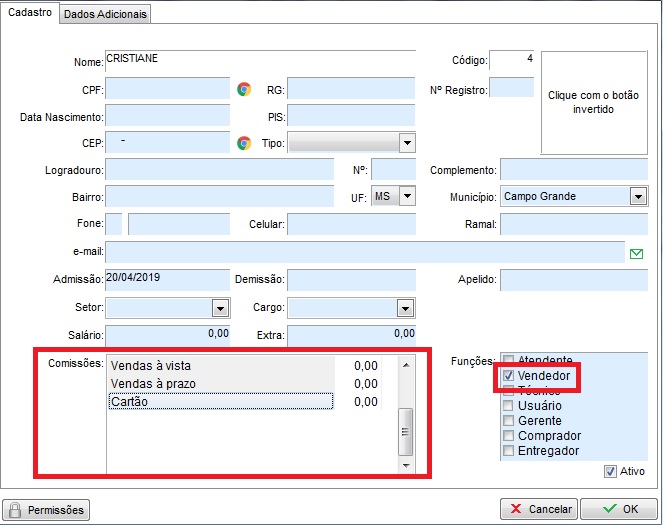Click the Chrome icon beside CPF field

244,89
